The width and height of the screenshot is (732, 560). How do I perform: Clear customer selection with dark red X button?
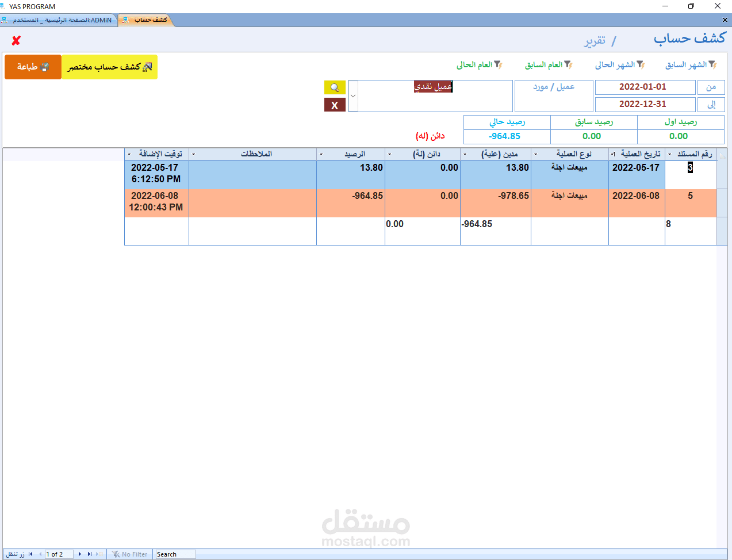point(335,105)
